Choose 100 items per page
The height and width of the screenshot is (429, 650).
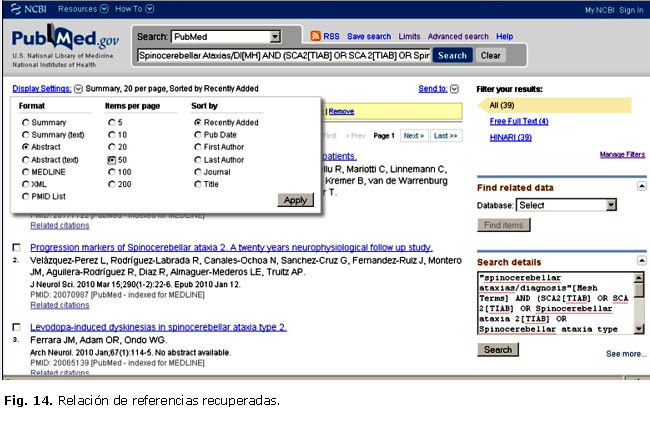pyautogui.click(x=111, y=172)
